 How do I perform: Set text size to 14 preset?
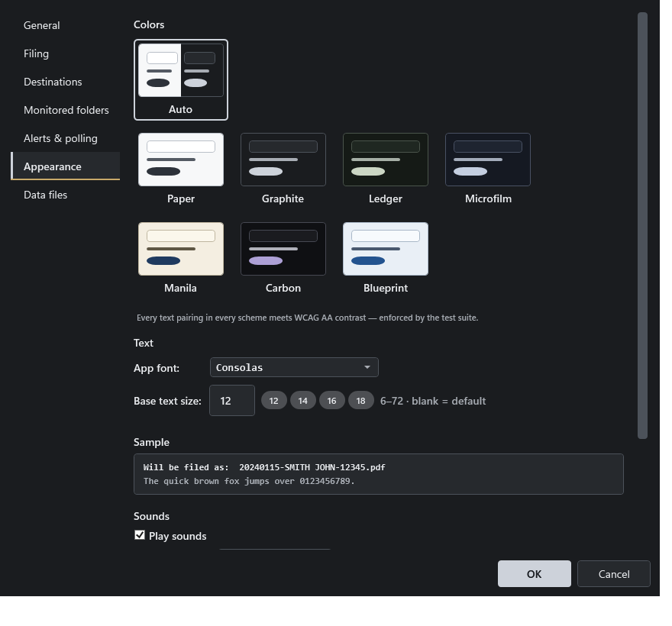coord(303,401)
